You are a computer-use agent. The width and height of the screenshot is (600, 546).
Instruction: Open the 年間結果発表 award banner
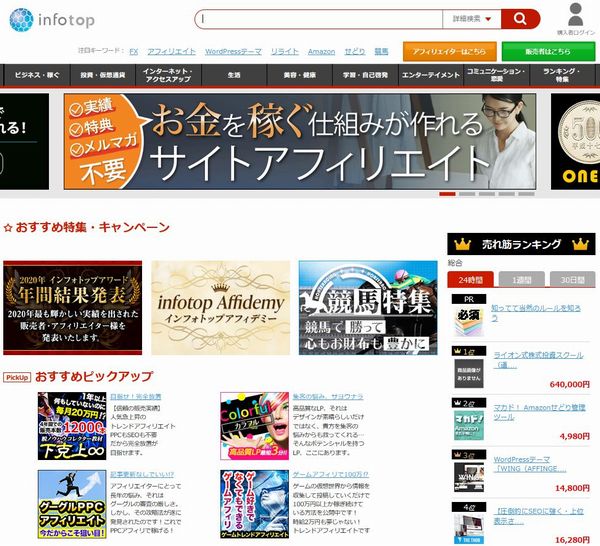click(72, 308)
